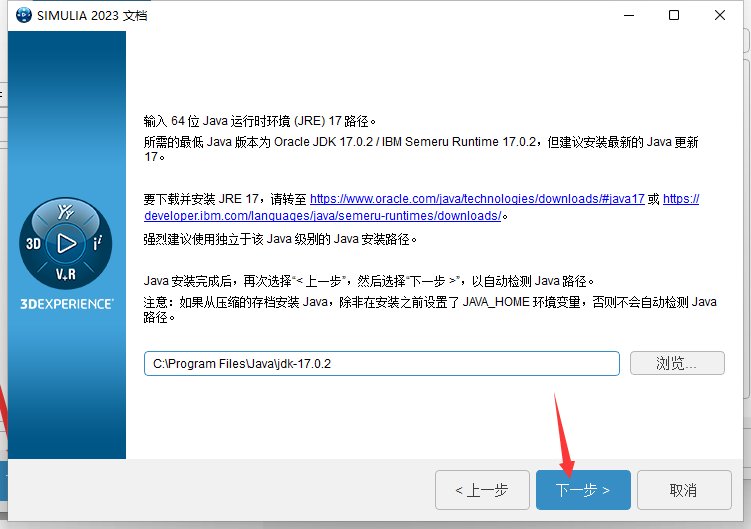Cancel installation with the 取消 button
This screenshot has width=751, height=529.
pyautogui.click(x=684, y=490)
